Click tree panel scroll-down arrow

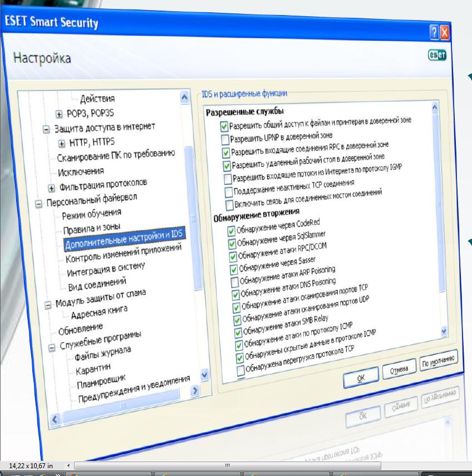pyautogui.click(x=204, y=375)
